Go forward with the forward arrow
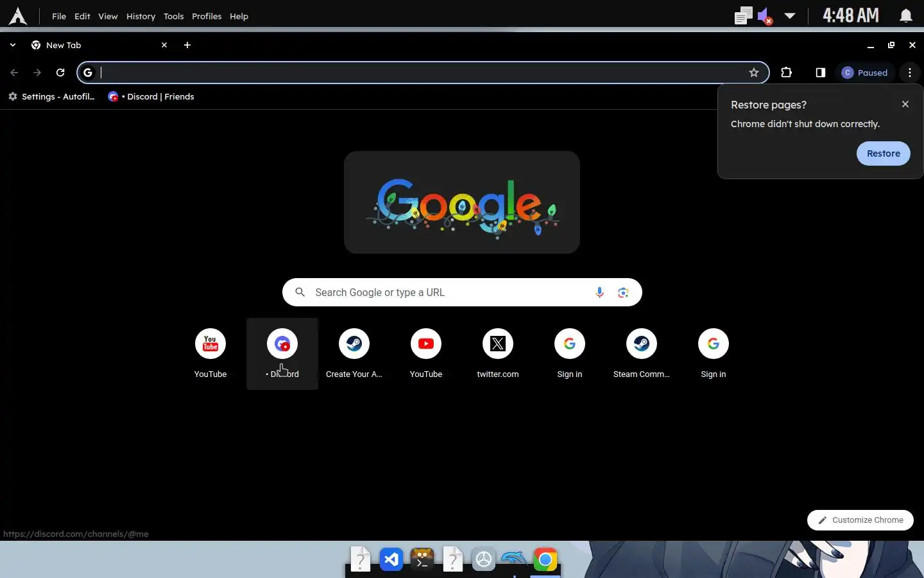Viewport: 924px width, 578px height. [37, 73]
